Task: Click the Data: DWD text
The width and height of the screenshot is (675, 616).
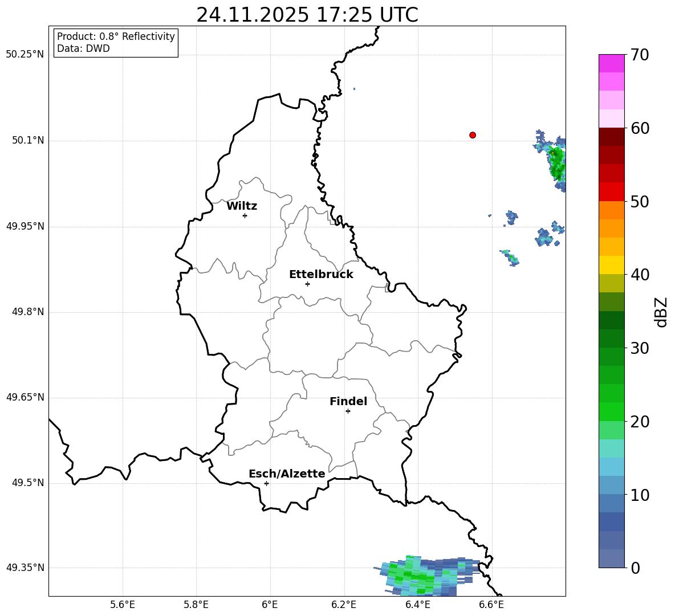Action: [x=83, y=48]
